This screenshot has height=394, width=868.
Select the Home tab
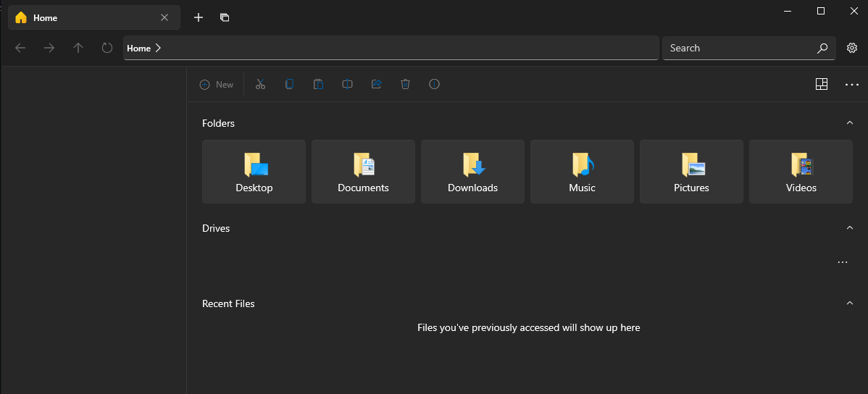tap(94, 17)
